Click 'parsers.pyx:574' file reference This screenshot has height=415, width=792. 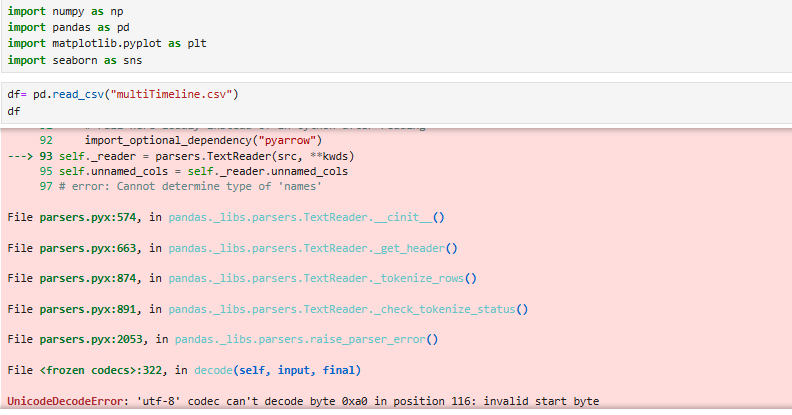click(88, 218)
